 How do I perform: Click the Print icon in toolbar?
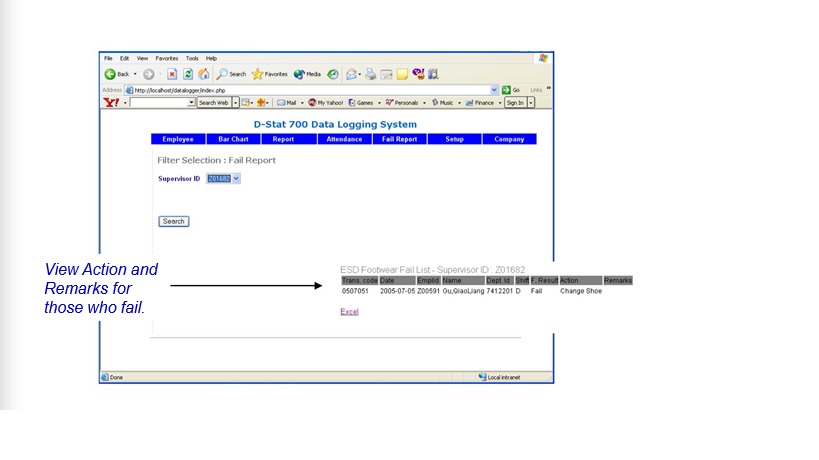(x=370, y=74)
